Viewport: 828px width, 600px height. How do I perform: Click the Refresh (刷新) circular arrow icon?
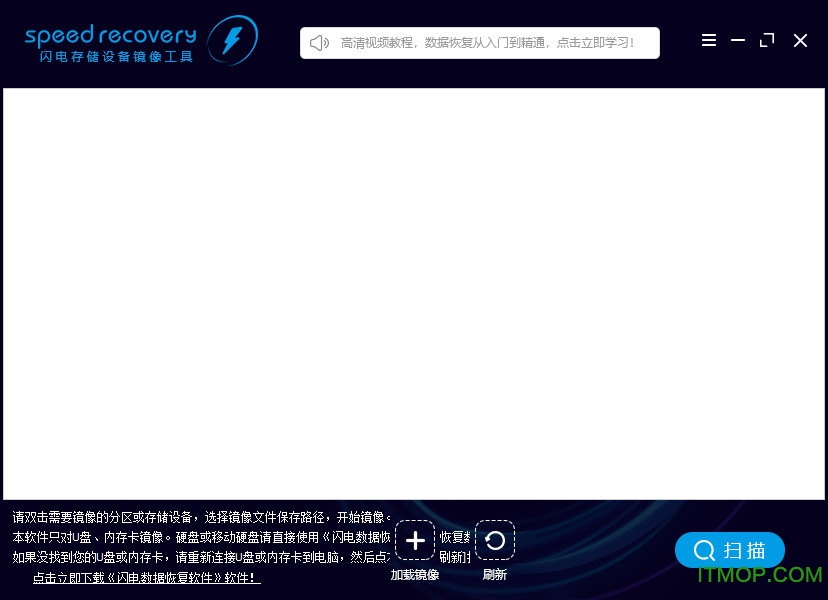pyautogui.click(x=495, y=540)
